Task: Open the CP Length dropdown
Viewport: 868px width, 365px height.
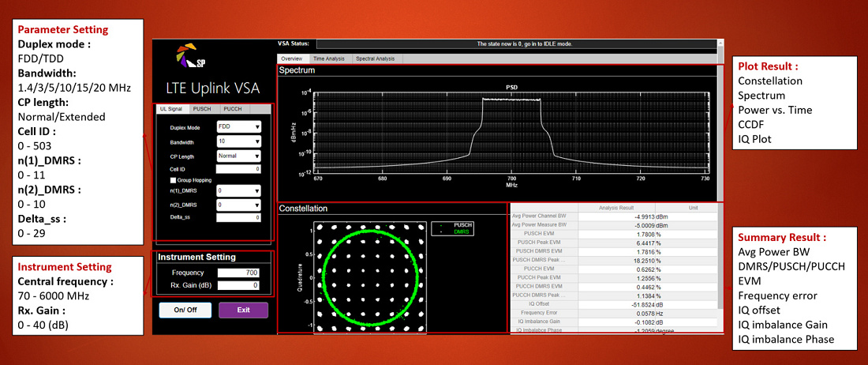Action: [x=238, y=156]
